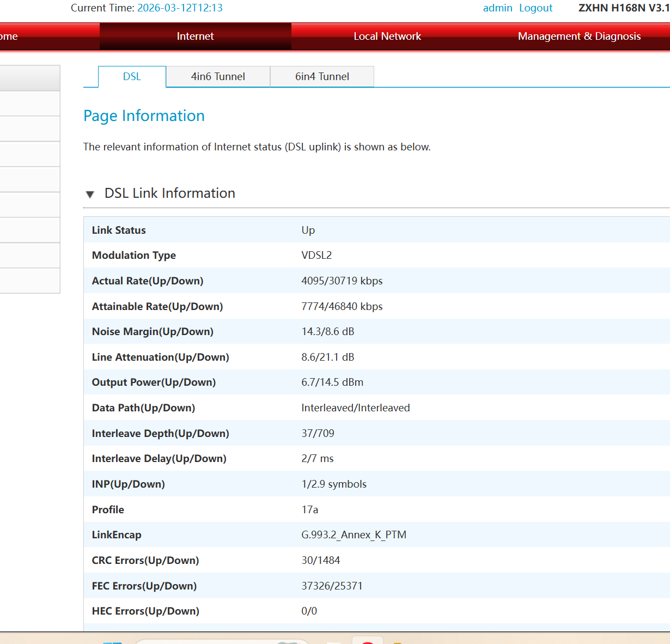Open the Internet menu

point(195,36)
